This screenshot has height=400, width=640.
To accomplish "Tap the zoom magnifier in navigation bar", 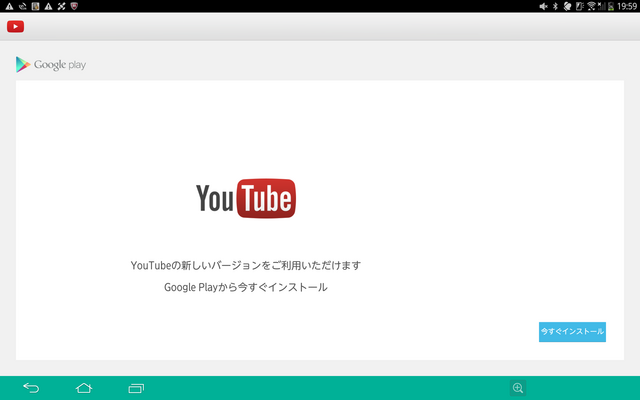I will point(518,388).
